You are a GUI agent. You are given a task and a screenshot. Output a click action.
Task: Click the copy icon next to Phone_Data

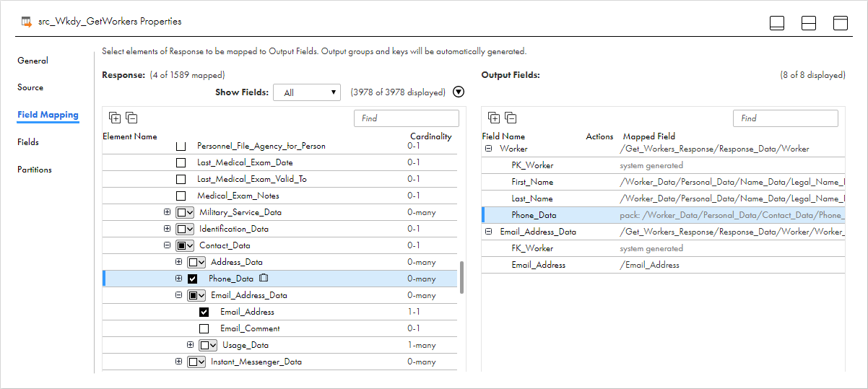[x=264, y=278]
